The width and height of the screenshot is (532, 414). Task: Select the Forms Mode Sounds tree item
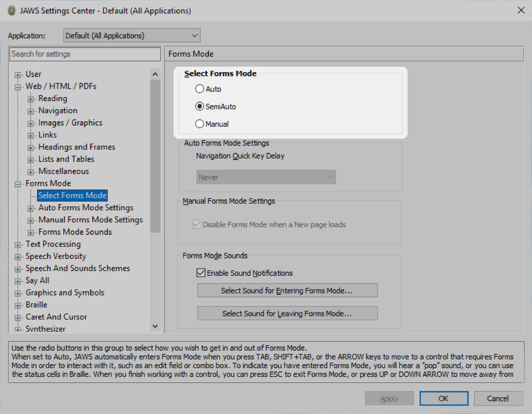[x=75, y=232]
